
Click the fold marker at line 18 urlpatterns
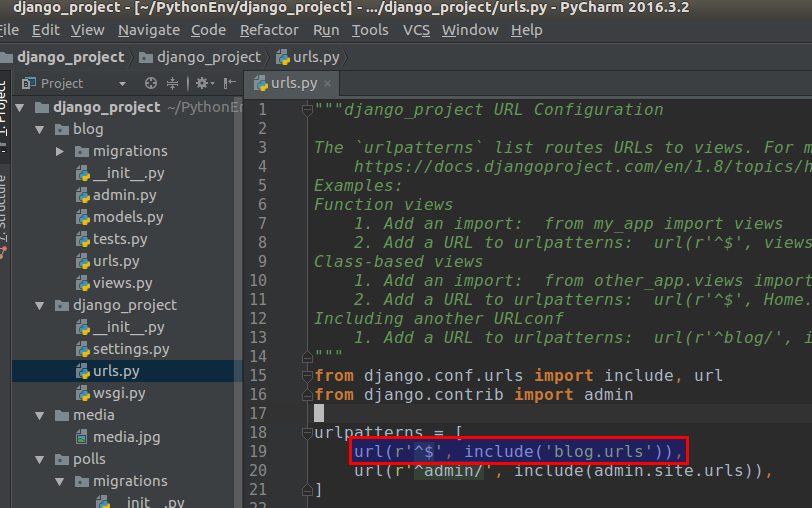307,432
